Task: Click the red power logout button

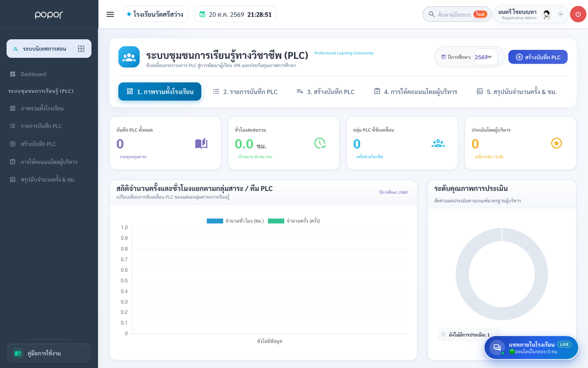Action: click(x=578, y=14)
